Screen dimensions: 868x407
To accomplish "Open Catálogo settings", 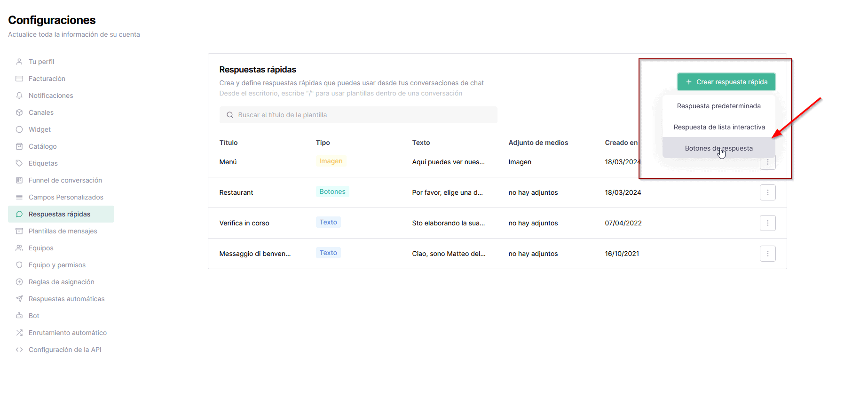I will [x=43, y=146].
